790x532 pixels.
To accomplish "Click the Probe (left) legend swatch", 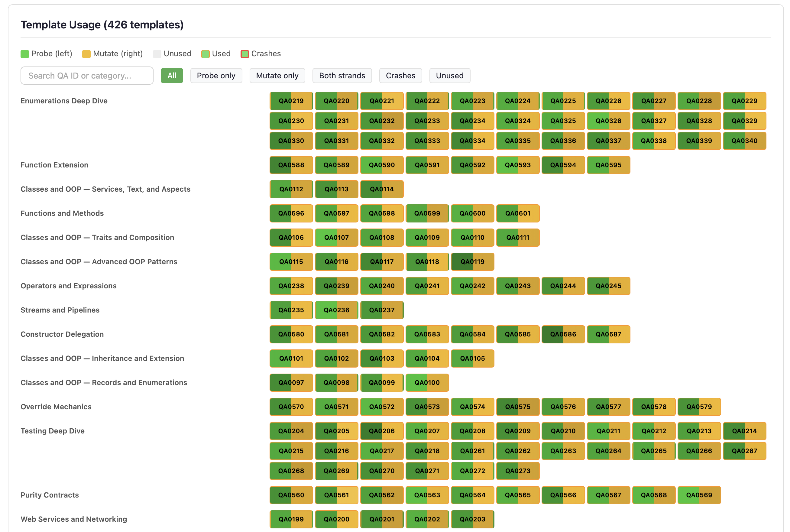I will (x=24, y=54).
